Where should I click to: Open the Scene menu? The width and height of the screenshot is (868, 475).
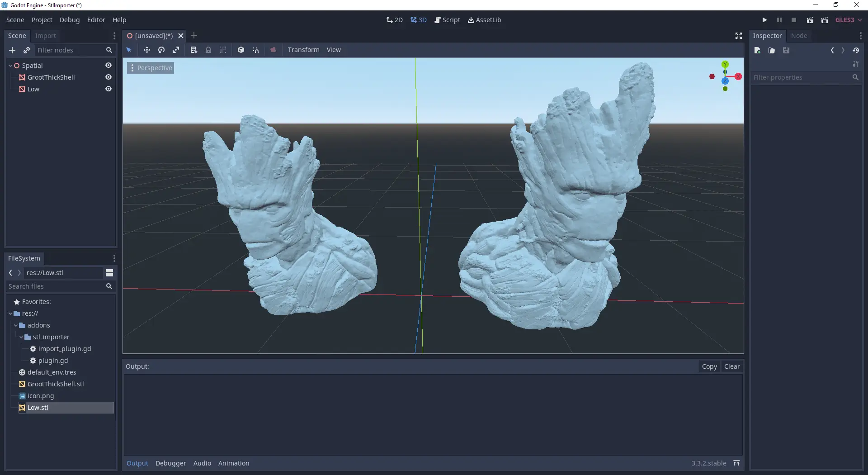[x=15, y=20]
